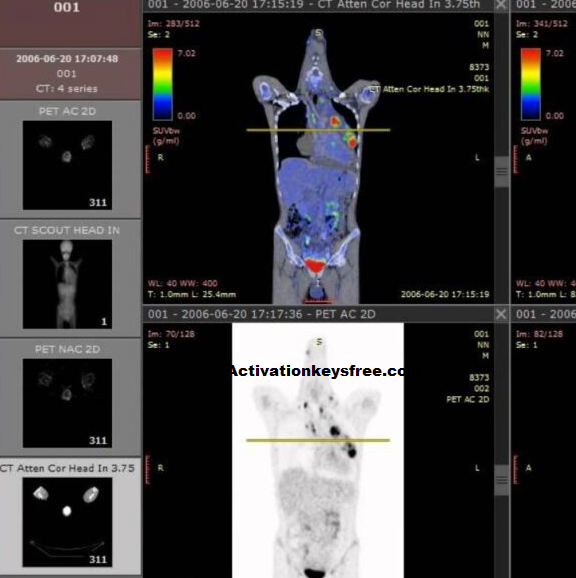Click the SUV color bar in right-hand viewport
Screen dimensions: 576x578
click(x=531, y=84)
